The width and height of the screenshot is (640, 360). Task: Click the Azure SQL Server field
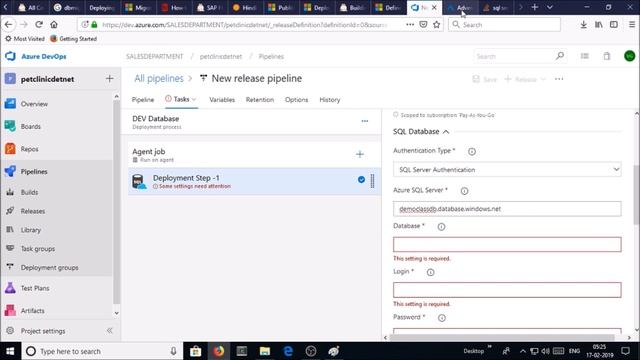[507, 209]
